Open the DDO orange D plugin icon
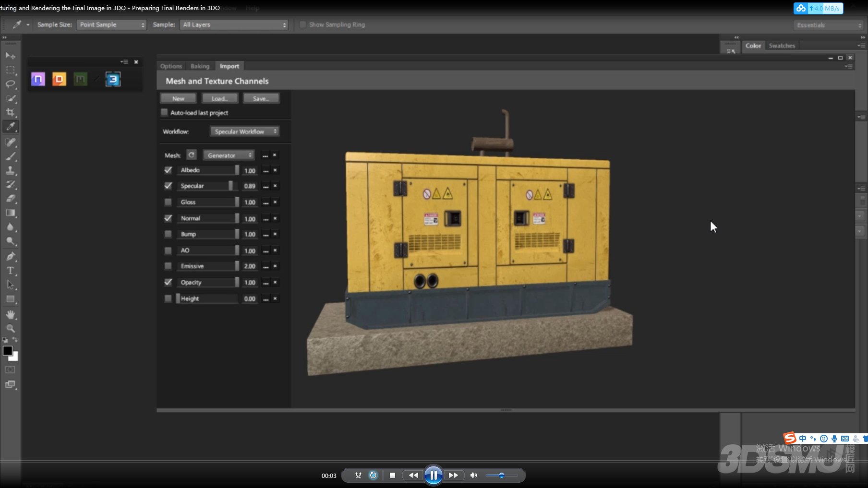This screenshot has height=488, width=868. (x=59, y=79)
